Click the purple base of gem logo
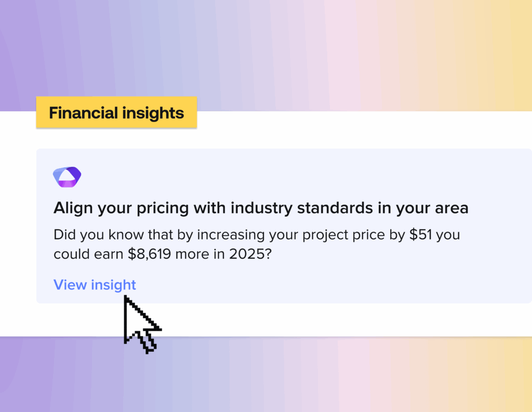Screen dimensions: 532x412 pyautogui.click(x=67, y=183)
